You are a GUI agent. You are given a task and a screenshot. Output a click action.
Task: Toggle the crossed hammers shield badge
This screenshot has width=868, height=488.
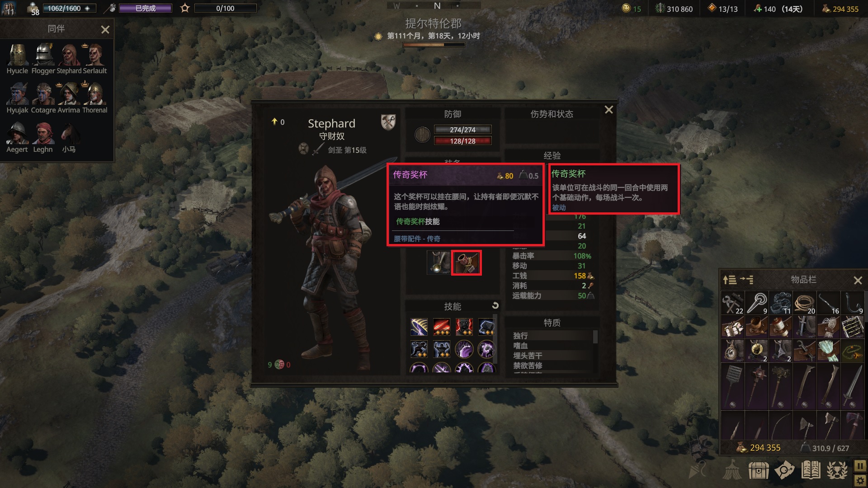pyautogui.click(x=388, y=122)
